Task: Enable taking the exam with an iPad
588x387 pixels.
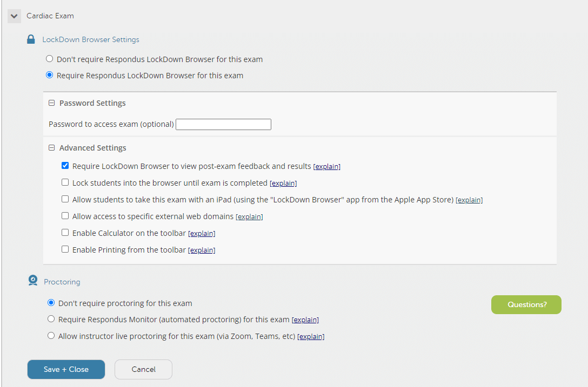Action: (65, 199)
